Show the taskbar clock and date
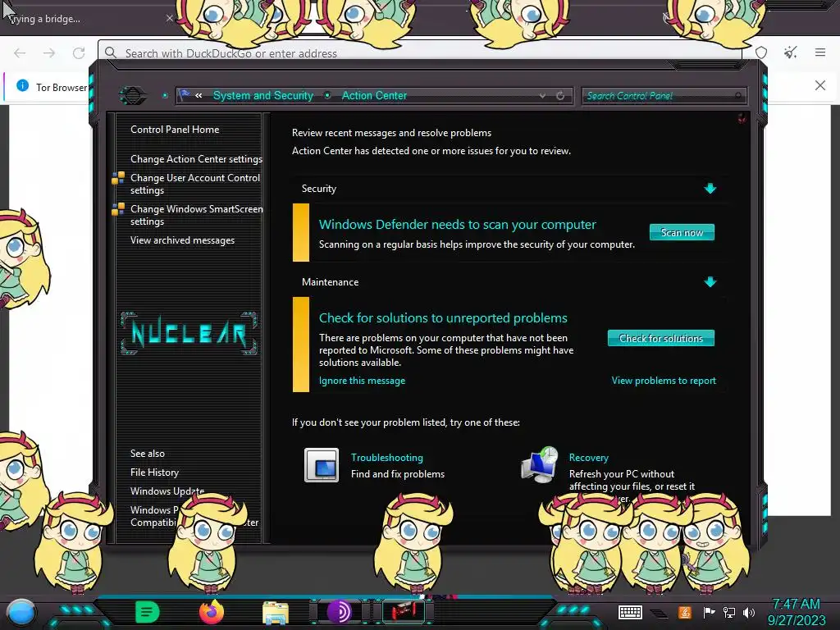This screenshot has height=630, width=840. [x=796, y=612]
